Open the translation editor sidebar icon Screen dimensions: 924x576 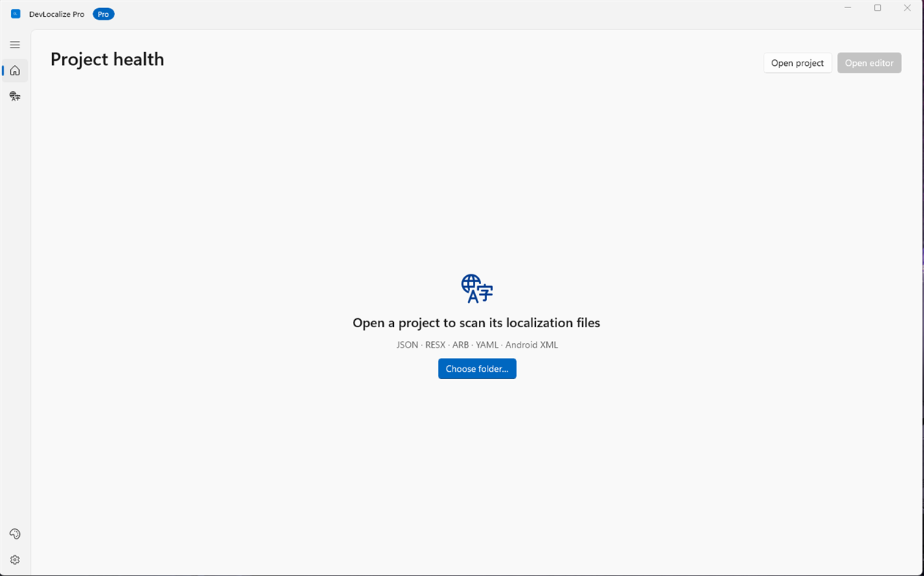[15, 97]
